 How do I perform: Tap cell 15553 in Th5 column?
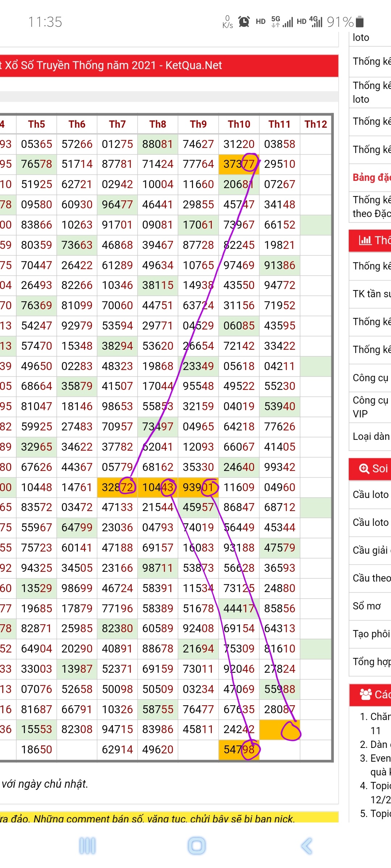(37, 729)
